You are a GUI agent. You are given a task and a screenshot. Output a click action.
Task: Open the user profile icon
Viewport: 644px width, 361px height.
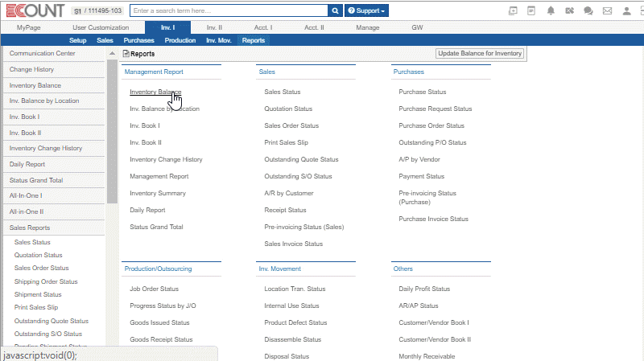coord(626,11)
